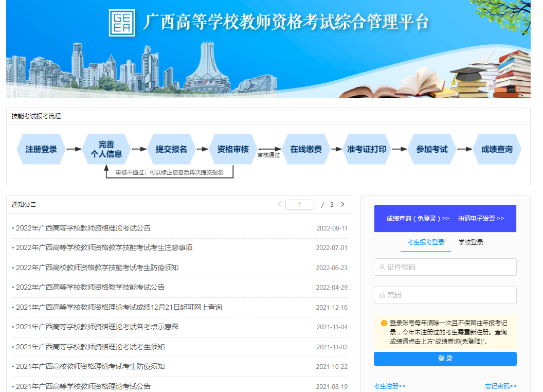Open 申请电子发票 link
The image size is (543, 392).
tap(481, 219)
